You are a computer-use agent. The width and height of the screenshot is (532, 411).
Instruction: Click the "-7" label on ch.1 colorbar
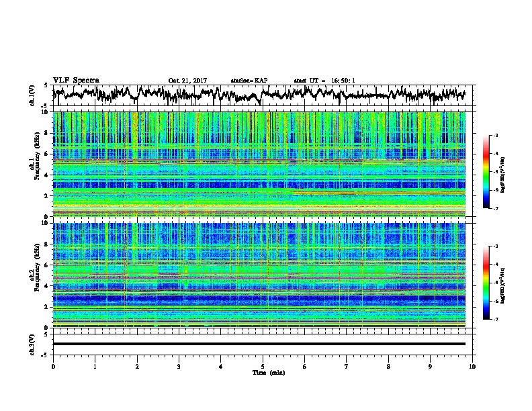496,208
